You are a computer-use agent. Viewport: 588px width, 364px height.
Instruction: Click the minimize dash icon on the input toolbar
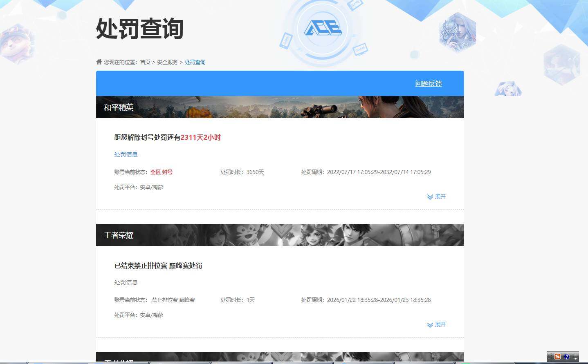pos(575,355)
